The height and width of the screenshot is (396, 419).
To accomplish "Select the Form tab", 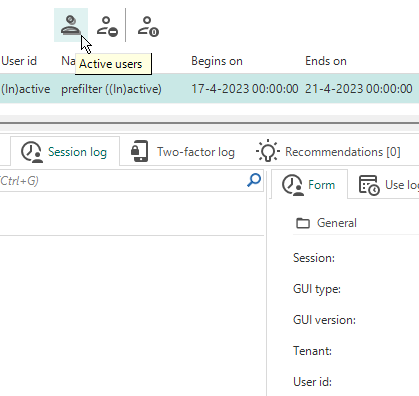I will [x=309, y=184].
